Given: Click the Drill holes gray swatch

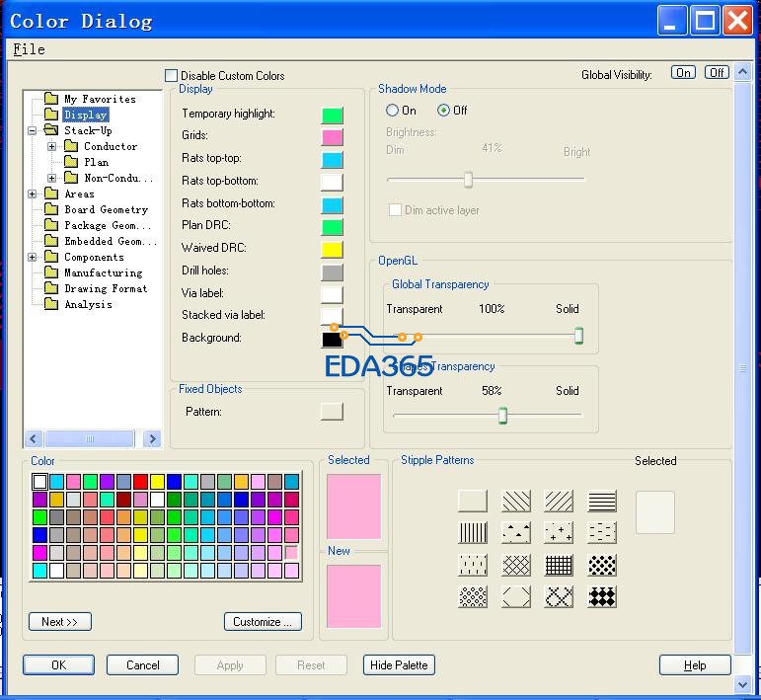Looking at the screenshot, I should (333, 272).
